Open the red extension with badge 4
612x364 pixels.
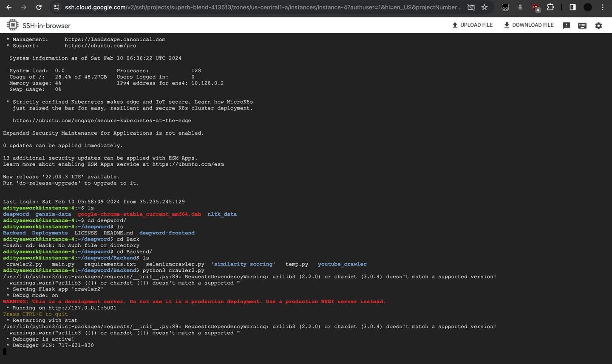click(x=536, y=8)
